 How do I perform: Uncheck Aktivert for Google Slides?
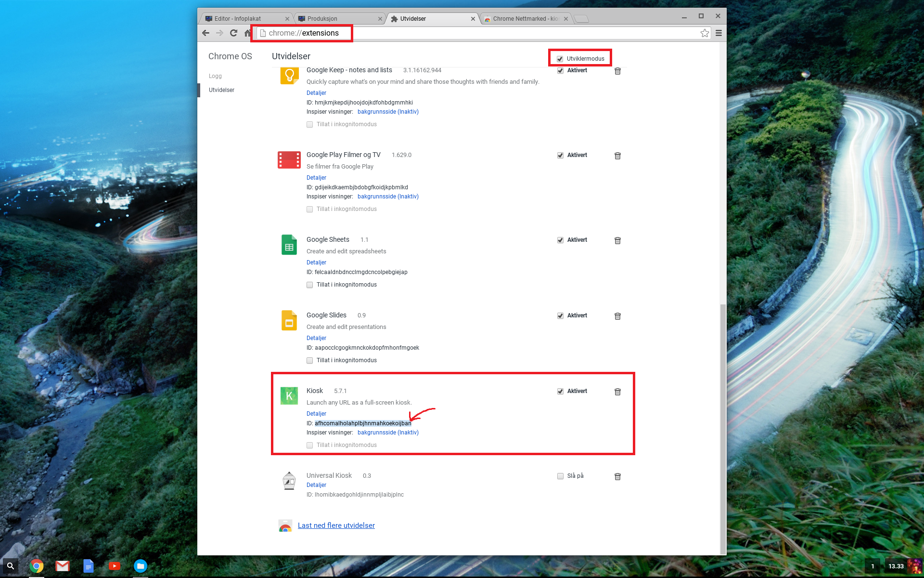[560, 315]
